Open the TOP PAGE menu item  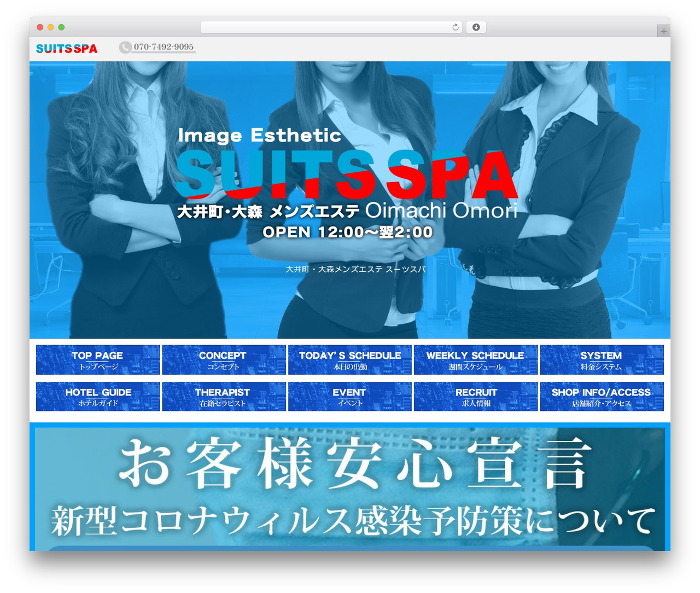(98, 360)
